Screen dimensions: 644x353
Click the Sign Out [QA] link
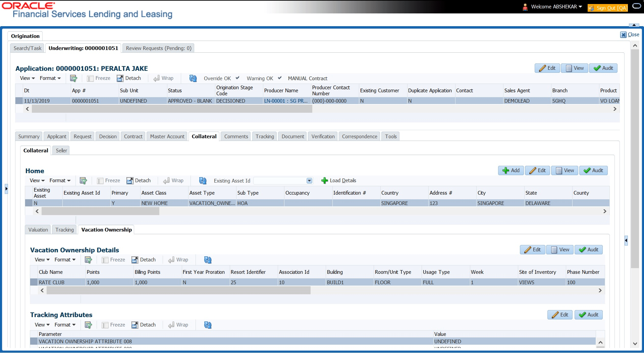608,8
